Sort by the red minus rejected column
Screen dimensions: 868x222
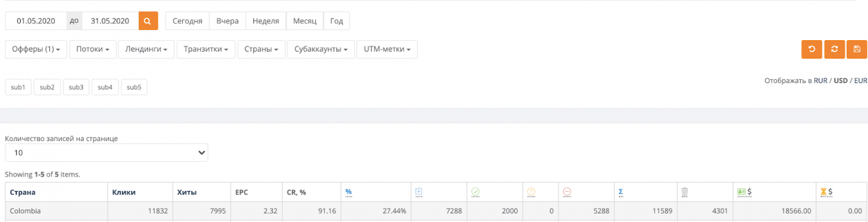(567, 192)
